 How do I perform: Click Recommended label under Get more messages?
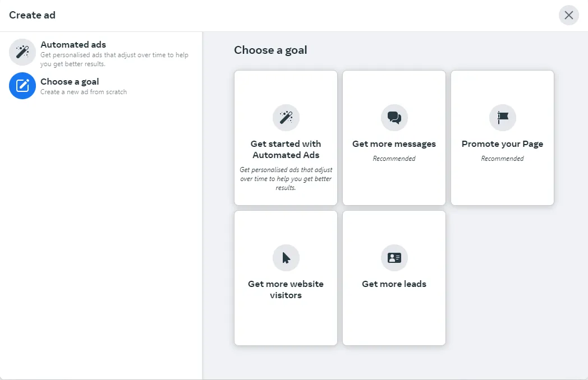coord(394,159)
